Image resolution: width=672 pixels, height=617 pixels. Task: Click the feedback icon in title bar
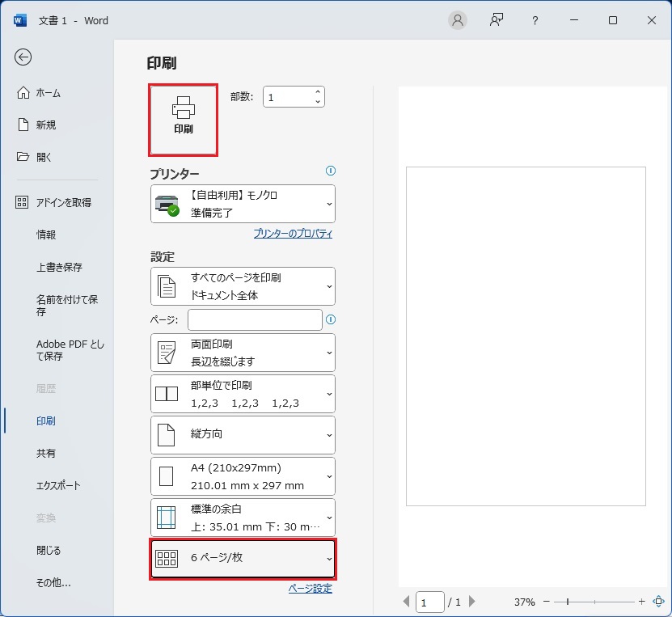coord(497,20)
